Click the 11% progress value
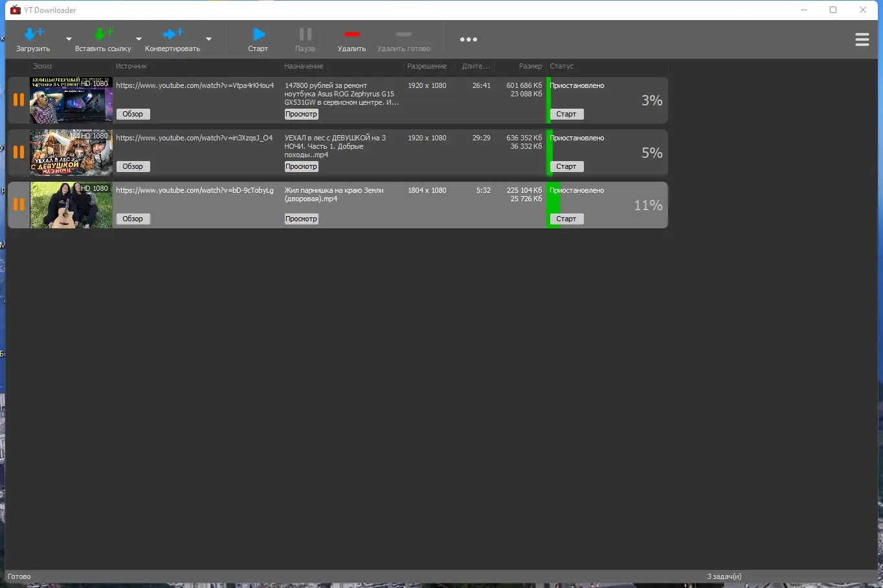The image size is (883, 588). click(x=648, y=205)
